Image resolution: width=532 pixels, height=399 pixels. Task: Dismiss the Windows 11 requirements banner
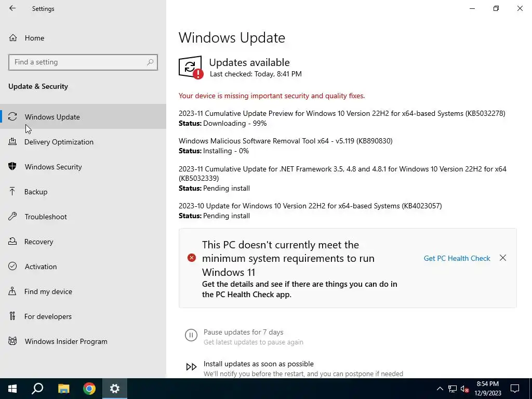[503, 258]
